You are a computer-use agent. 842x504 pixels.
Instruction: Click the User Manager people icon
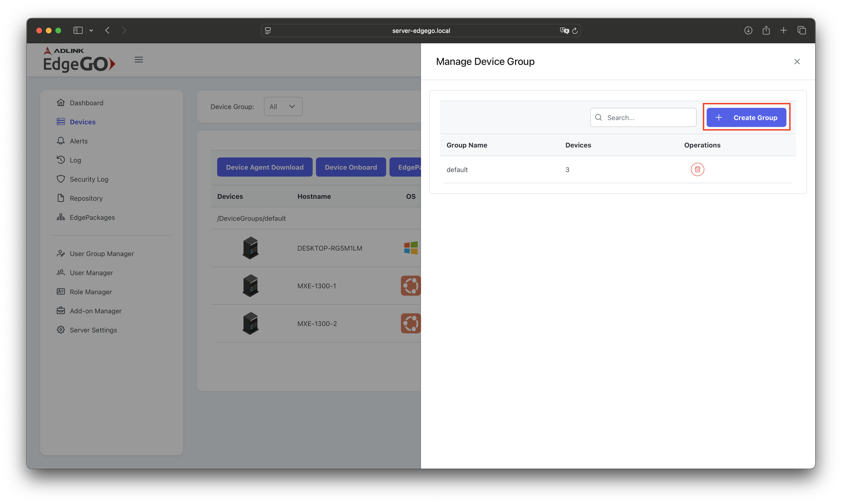coord(60,272)
